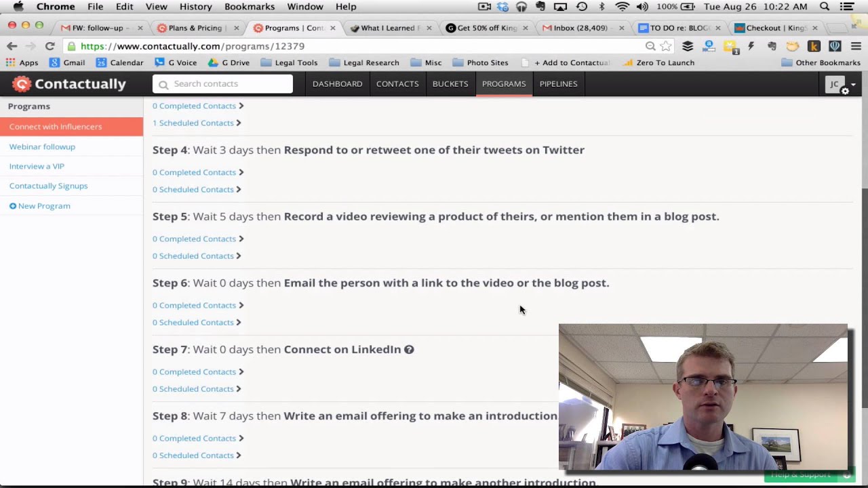Open the JC account settings menu
This screenshot has height=488, width=868.
[x=841, y=85]
